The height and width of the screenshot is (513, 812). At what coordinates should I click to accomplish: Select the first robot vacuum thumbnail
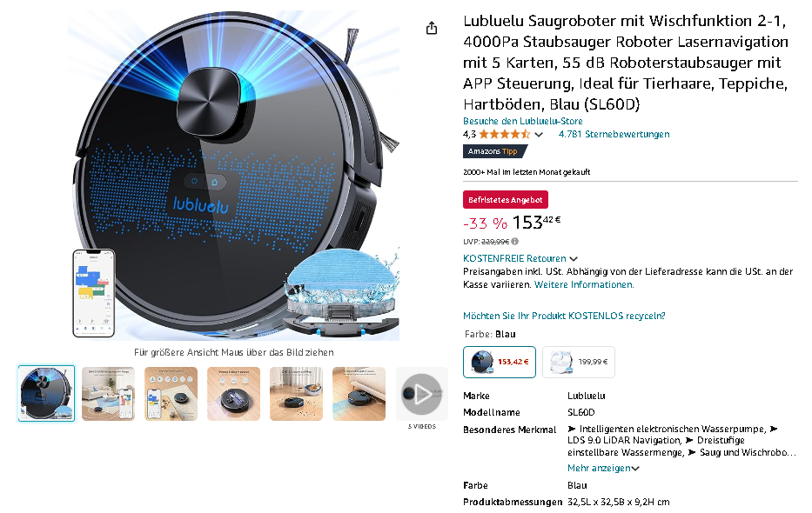tap(47, 394)
